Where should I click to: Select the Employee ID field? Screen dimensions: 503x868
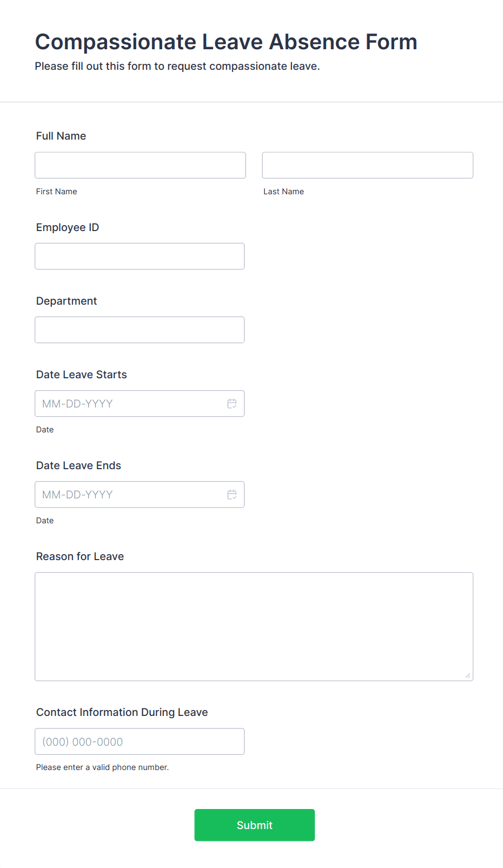[139, 256]
